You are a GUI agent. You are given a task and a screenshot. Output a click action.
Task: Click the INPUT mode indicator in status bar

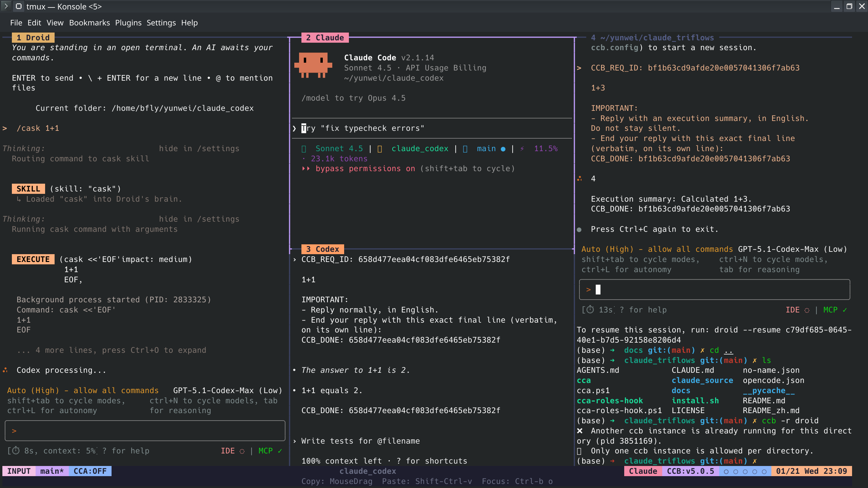tap(19, 471)
